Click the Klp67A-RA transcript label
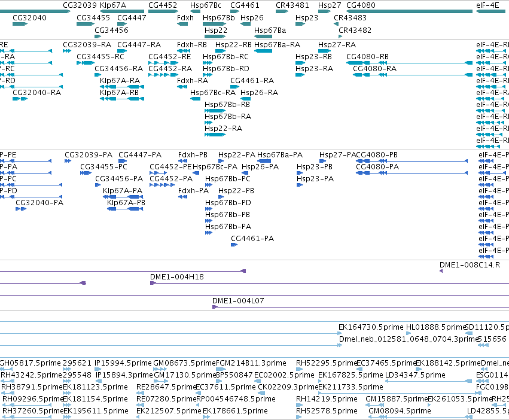 120,81
